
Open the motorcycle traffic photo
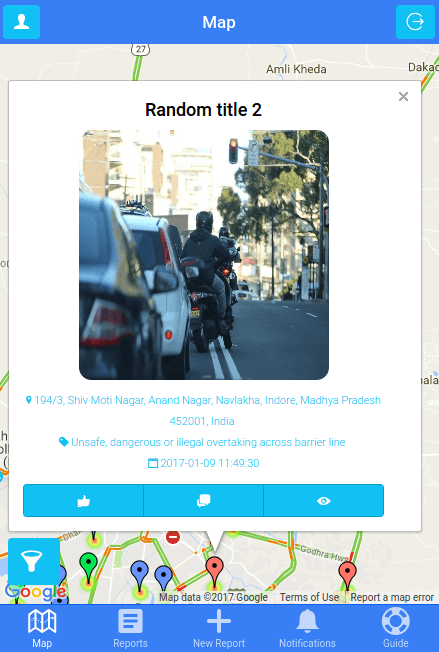(204, 255)
